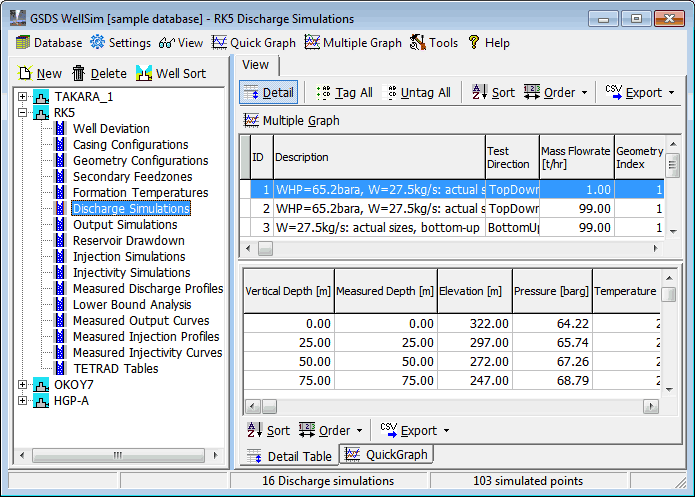Select Lower Bound Analysis in the tree
Viewport: 695px width, 497px height.
click(x=132, y=305)
